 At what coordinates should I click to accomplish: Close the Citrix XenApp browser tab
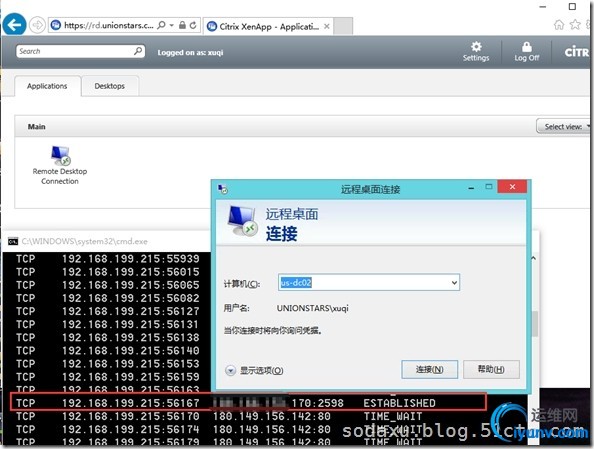[327, 27]
